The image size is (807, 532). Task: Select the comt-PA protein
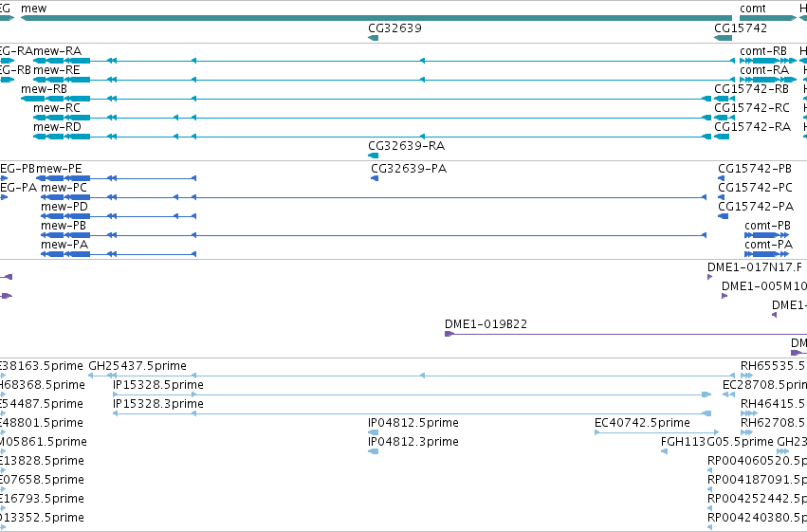point(767,254)
